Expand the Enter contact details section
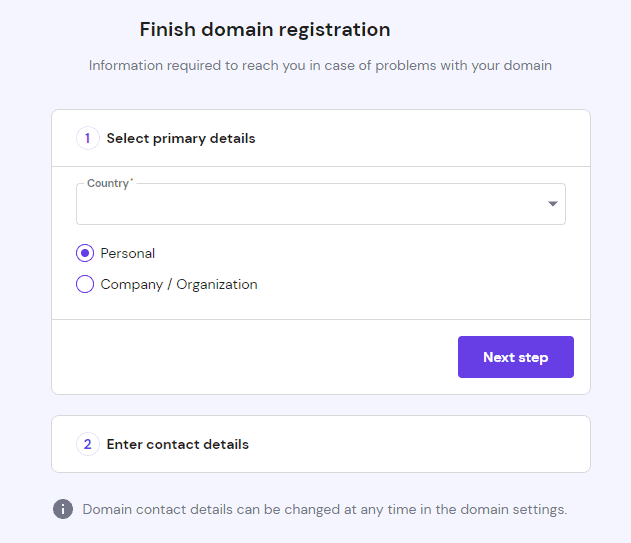This screenshot has width=631, height=543. pyautogui.click(x=321, y=444)
